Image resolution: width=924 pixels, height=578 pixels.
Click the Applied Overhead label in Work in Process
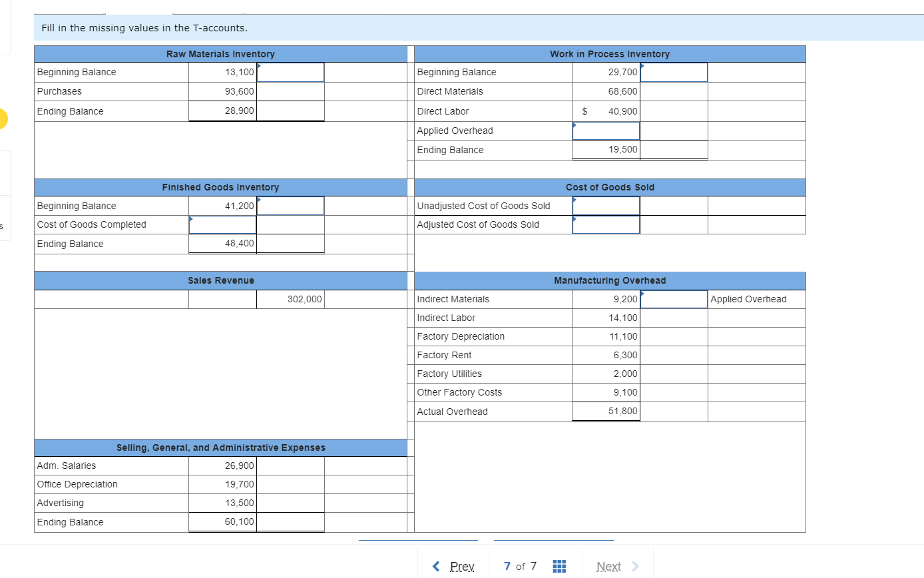click(455, 131)
